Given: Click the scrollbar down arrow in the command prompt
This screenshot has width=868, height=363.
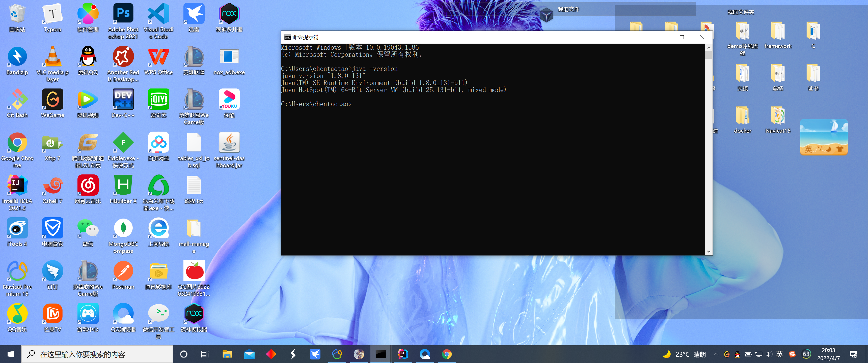Looking at the screenshot, I should point(709,252).
